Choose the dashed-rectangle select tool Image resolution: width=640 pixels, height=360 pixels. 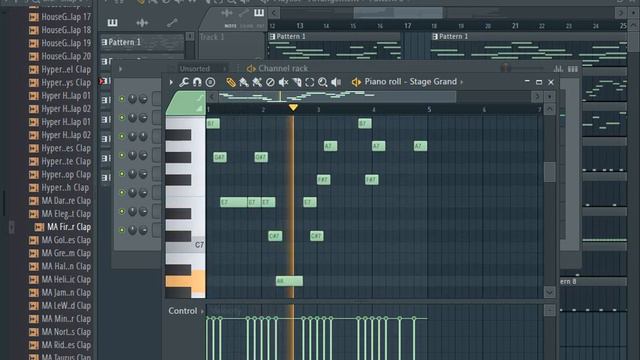(x=310, y=82)
